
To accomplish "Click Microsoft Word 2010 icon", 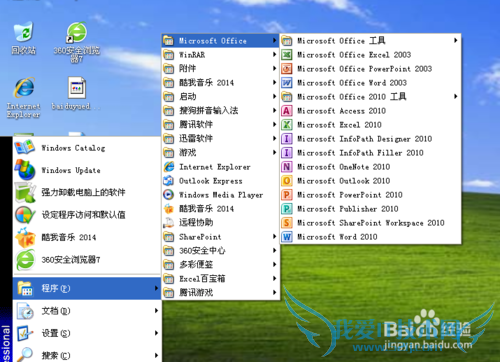I will pyautogui.click(x=287, y=237).
